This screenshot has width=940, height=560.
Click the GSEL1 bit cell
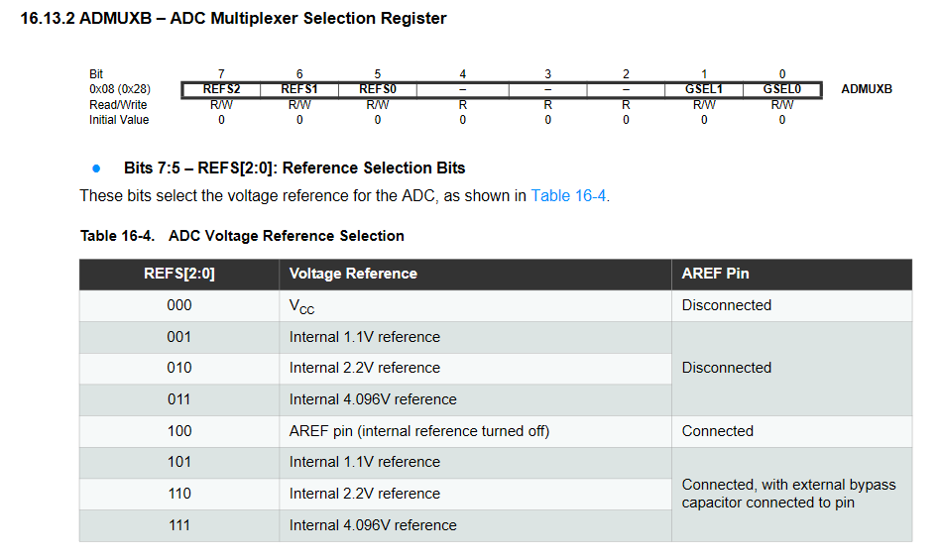[x=704, y=89]
